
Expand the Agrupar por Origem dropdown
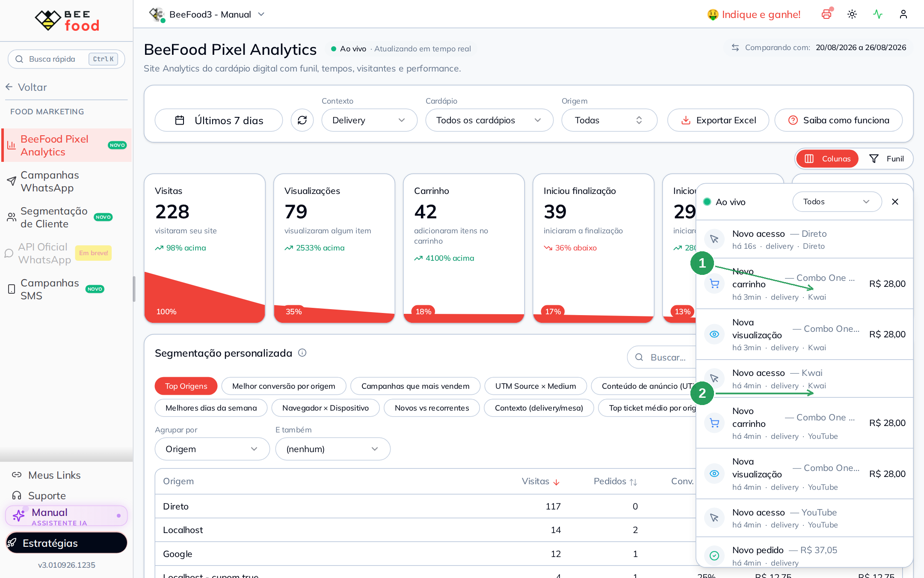coord(212,449)
